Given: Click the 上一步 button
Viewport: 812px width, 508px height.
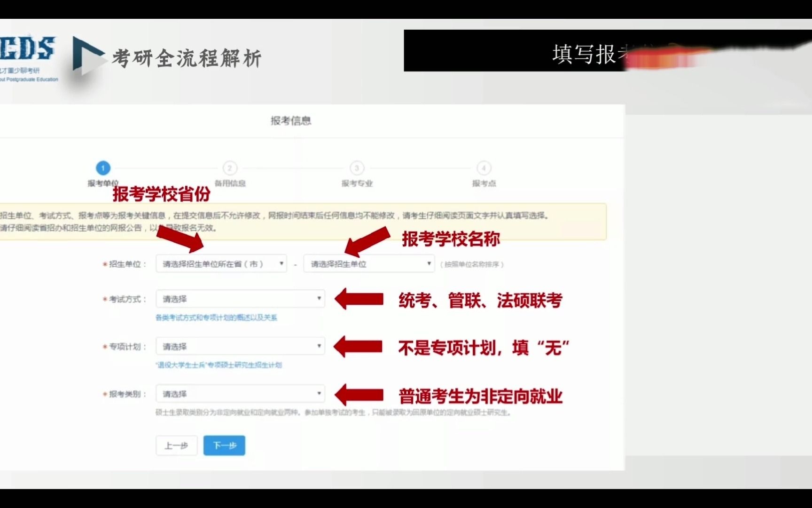Looking at the screenshot, I should (176, 445).
